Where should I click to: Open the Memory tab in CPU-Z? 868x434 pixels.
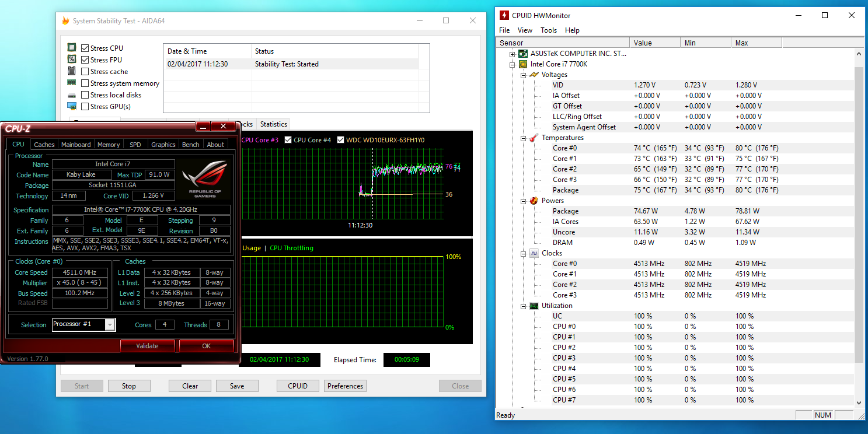click(109, 145)
